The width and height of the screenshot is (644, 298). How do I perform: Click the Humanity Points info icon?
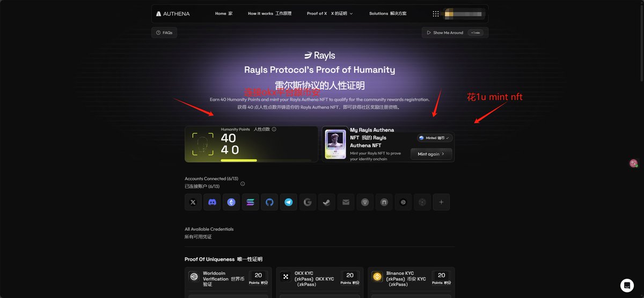point(274,129)
